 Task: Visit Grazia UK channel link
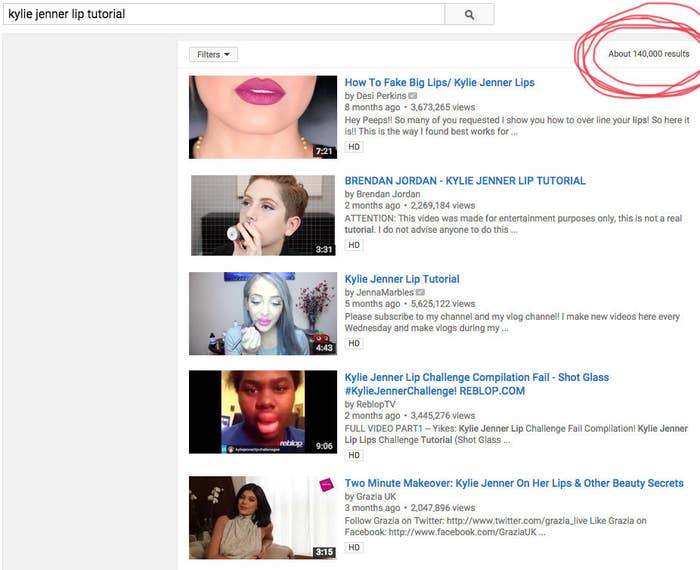coord(376,496)
